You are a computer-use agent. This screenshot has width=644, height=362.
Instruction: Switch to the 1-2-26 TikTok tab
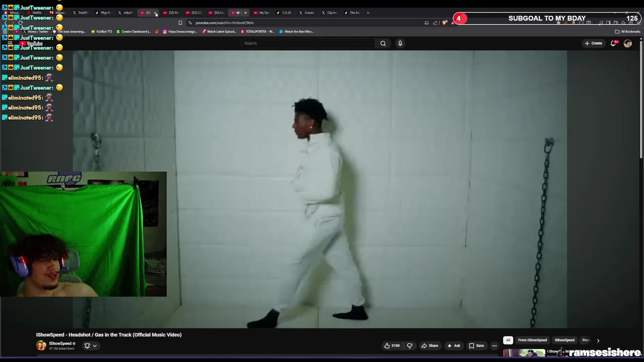click(x=284, y=13)
